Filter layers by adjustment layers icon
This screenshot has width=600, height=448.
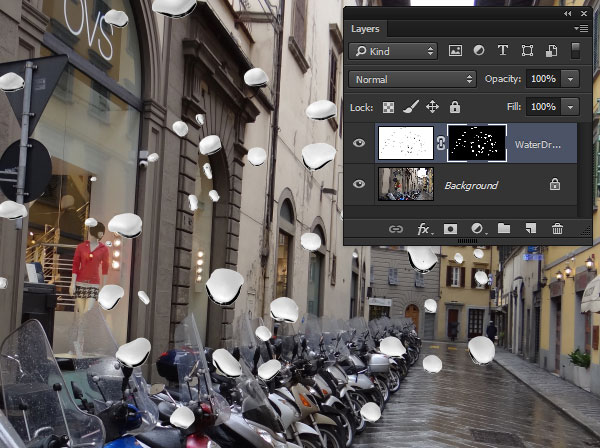click(x=478, y=51)
